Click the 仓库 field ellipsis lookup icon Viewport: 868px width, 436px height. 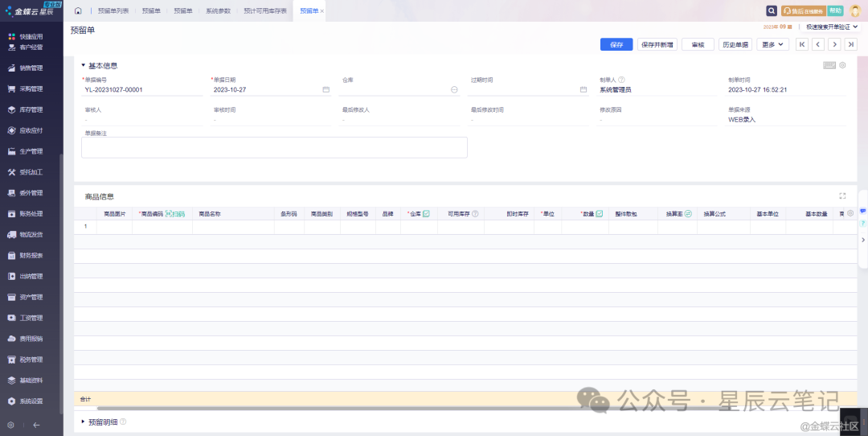point(454,90)
